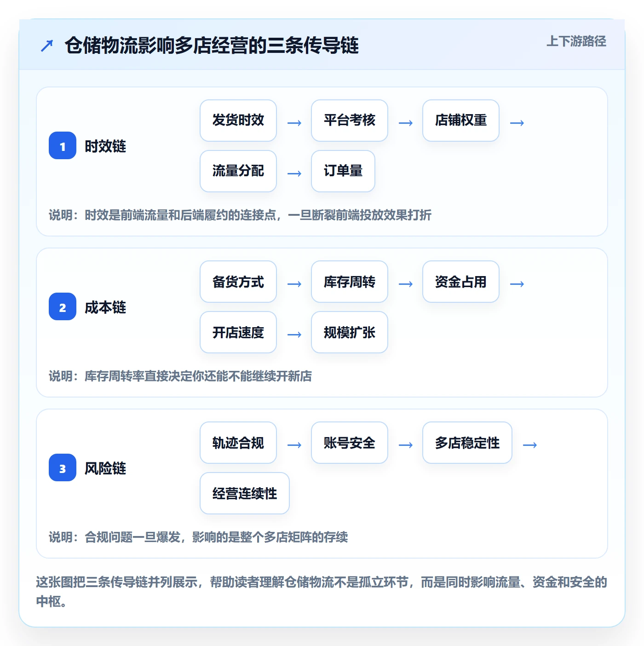Screen dimensions: 644x646
Task: Click the arrow between 库存周转 and 资金占用
Action: [x=406, y=284]
